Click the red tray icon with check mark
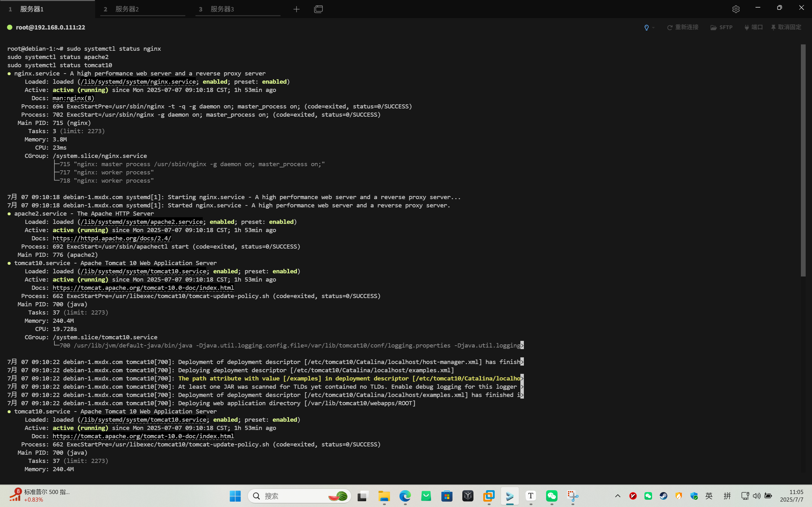Image resolution: width=812 pixels, height=507 pixels. tap(633, 496)
